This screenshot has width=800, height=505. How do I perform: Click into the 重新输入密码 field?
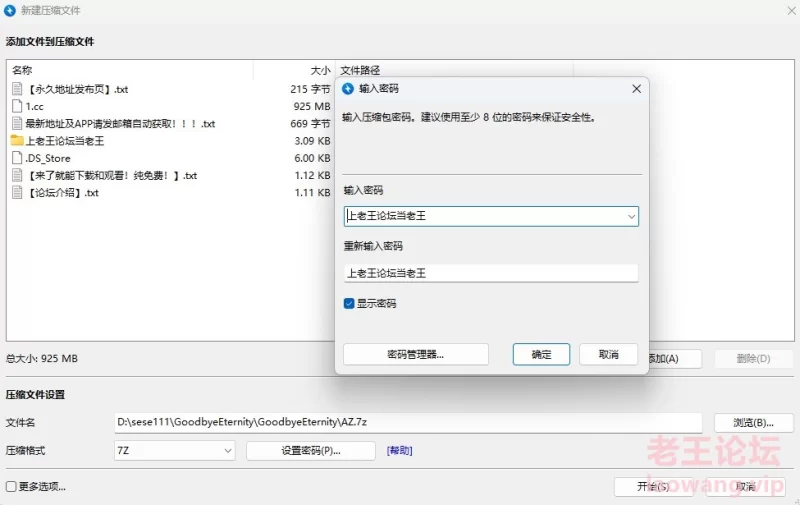[491, 273]
